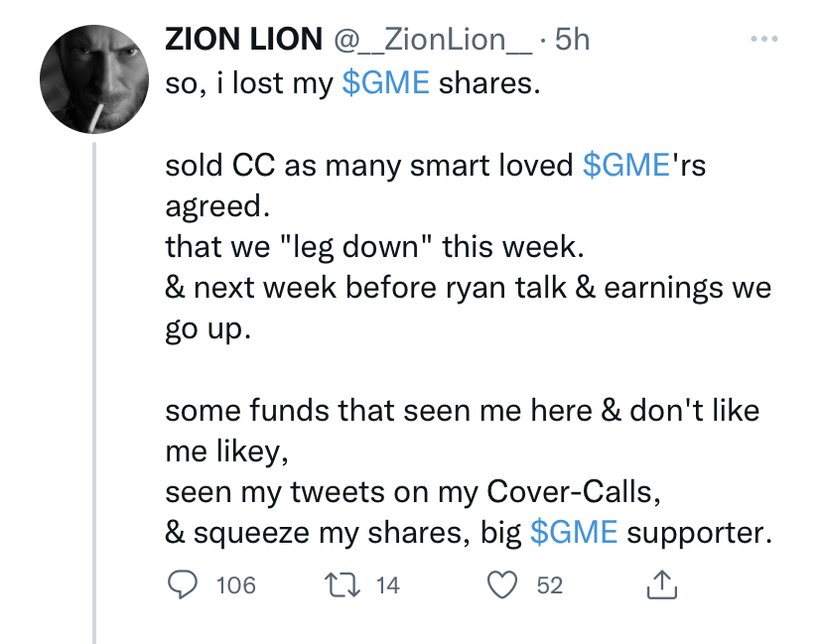Click the 5h timestamp of the tweet
The height and width of the screenshot is (644, 822).
573,39
